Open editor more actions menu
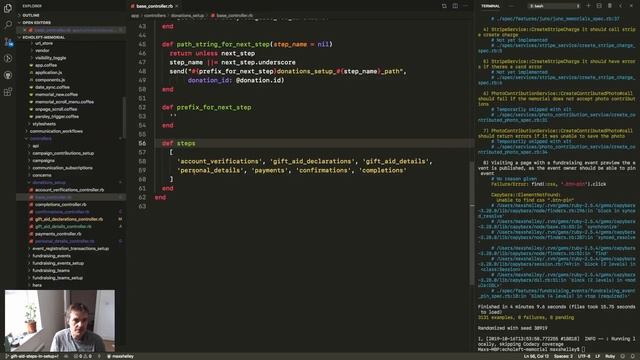The image size is (640, 360). pos(466,6)
